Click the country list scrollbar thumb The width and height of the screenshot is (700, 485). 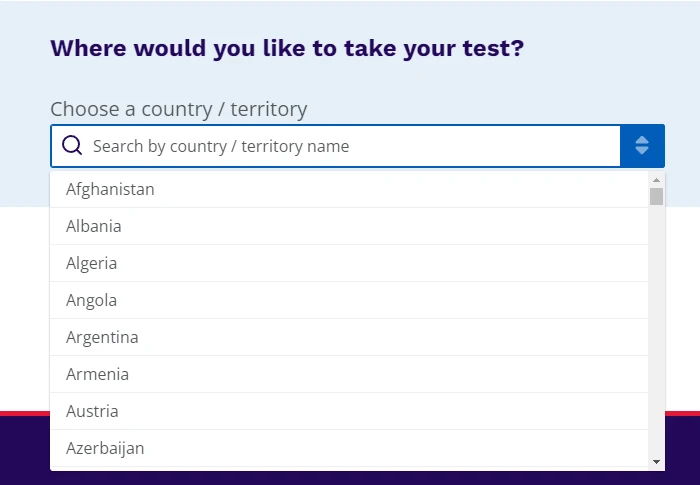(656, 196)
